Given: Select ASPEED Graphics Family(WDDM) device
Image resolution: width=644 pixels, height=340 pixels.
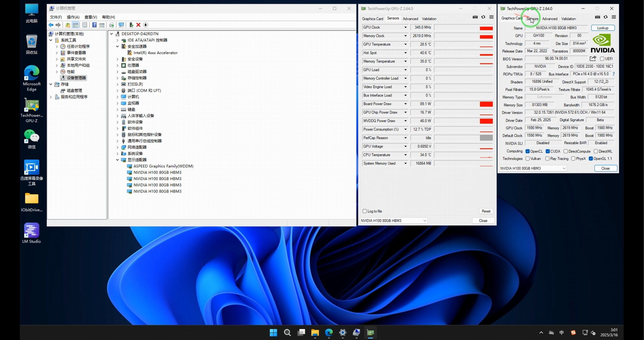Looking at the screenshot, I should point(163,166).
